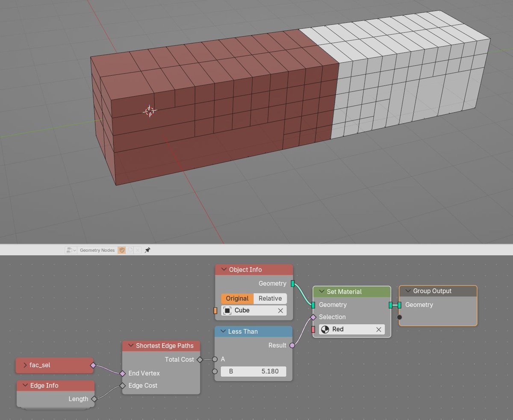Click Object Info Geometry output socket
Screen dimensions: 513x420
[293, 283]
